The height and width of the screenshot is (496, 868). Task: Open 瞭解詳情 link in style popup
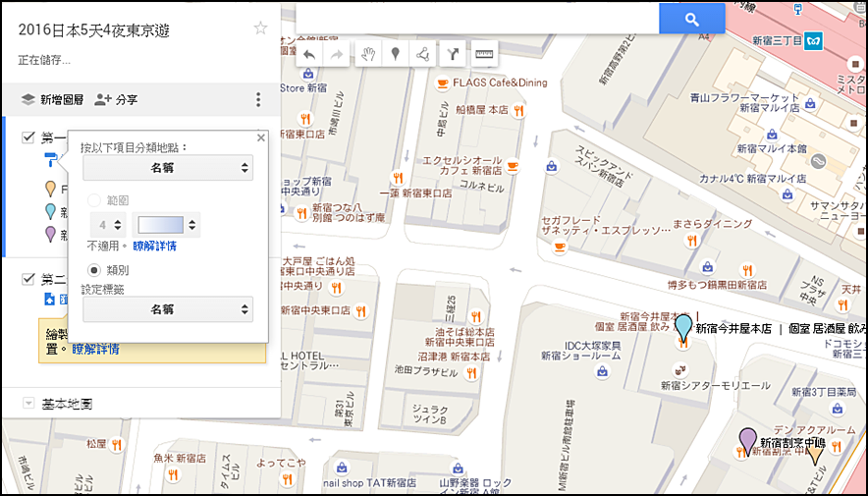pyautogui.click(x=155, y=246)
